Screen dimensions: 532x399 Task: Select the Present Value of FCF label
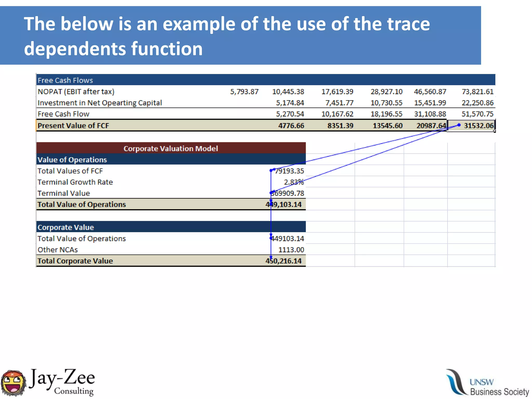(73, 126)
